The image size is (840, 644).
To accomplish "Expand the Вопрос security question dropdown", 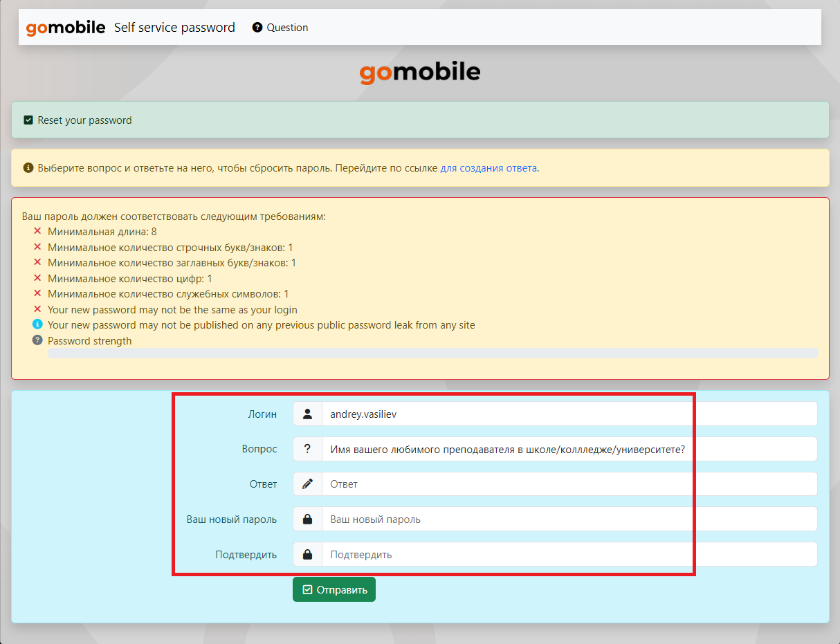I will tap(569, 450).
